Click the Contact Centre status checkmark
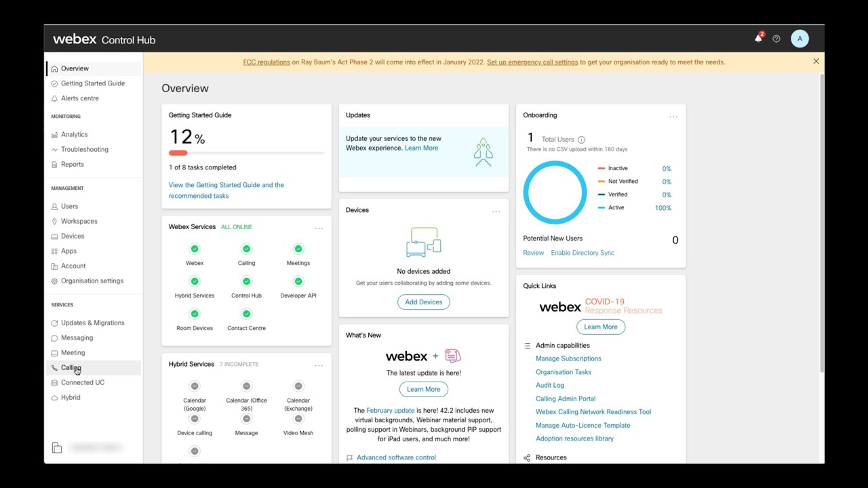Viewport: 868px width, 488px height. click(246, 314)
